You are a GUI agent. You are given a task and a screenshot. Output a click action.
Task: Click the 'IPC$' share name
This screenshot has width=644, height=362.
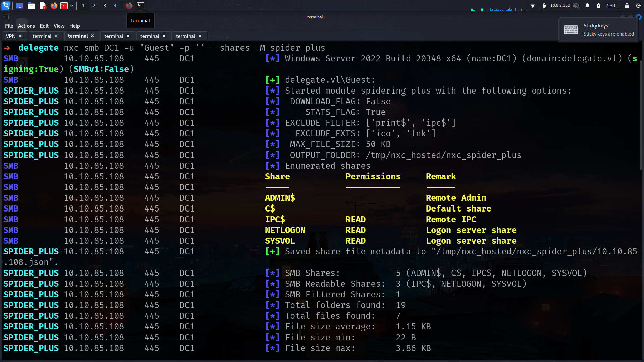275,220
